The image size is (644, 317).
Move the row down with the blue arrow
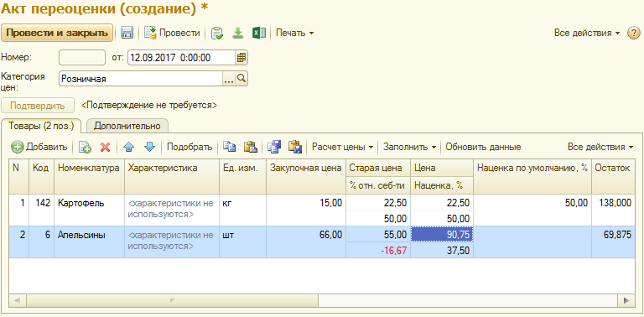(149, 147)
